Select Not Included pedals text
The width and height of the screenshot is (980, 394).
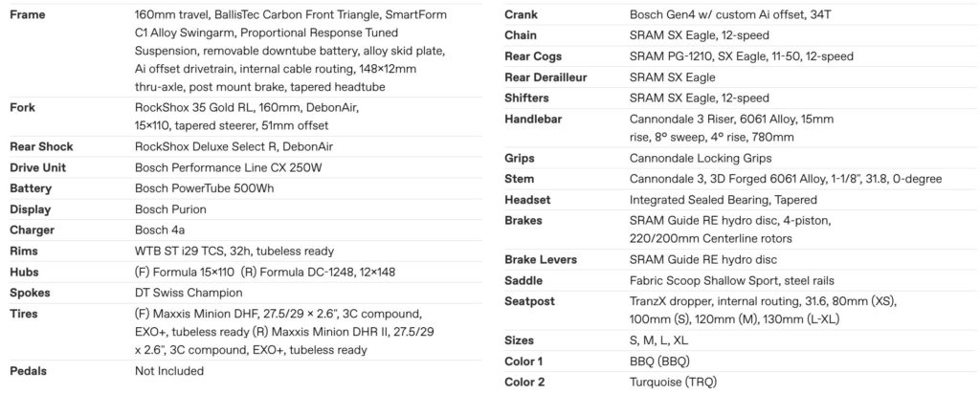coord(169,371)
